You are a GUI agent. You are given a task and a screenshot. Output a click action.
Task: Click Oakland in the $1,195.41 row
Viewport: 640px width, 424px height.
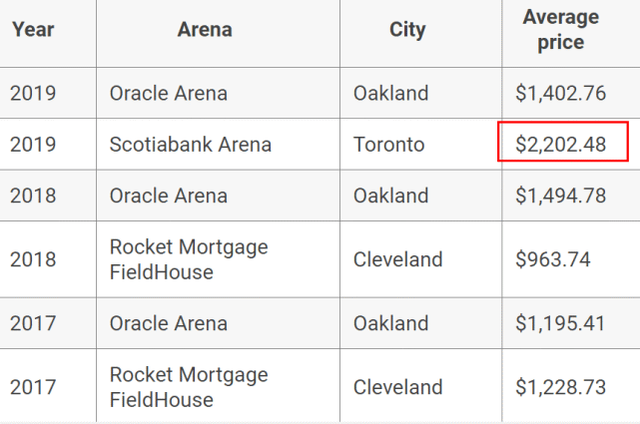point(391,323)
